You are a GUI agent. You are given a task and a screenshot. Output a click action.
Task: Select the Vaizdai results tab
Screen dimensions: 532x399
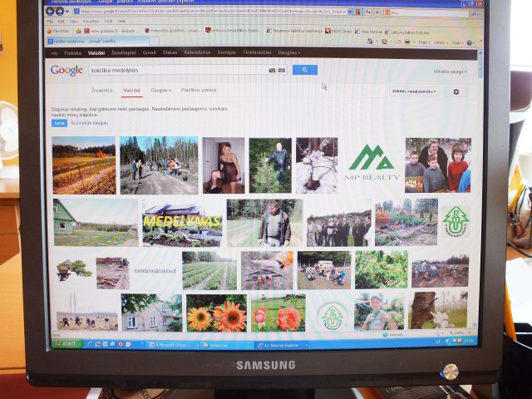[x=131, y=91]
